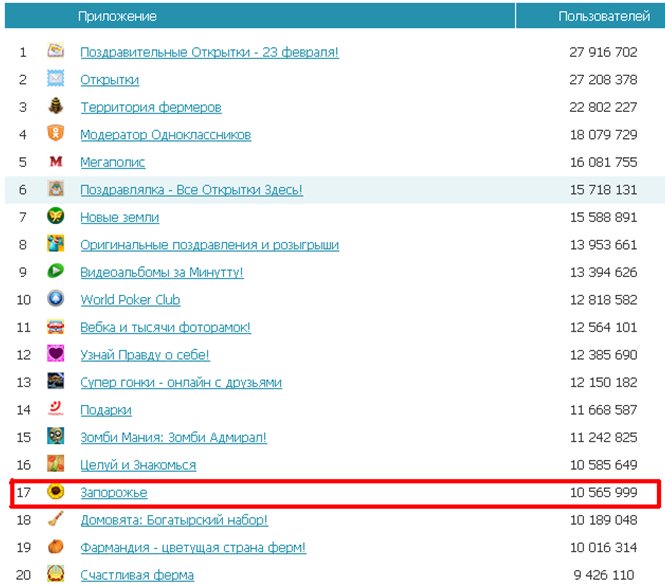The height and width of the screenshot is (586, 665).
Task: Click user count 11 668 587
Action: click(x=603, y=410)
